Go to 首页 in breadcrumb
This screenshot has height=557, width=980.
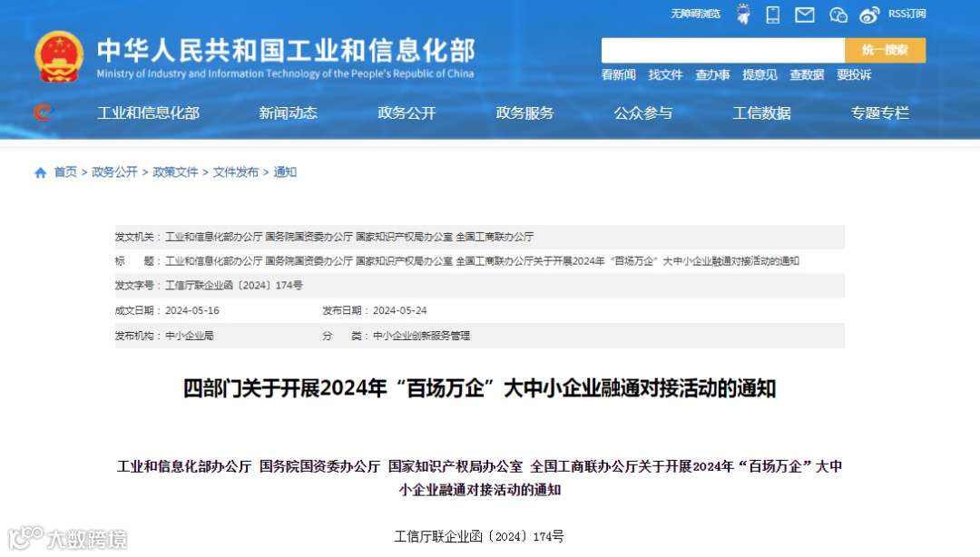click(x=65, y=172)
